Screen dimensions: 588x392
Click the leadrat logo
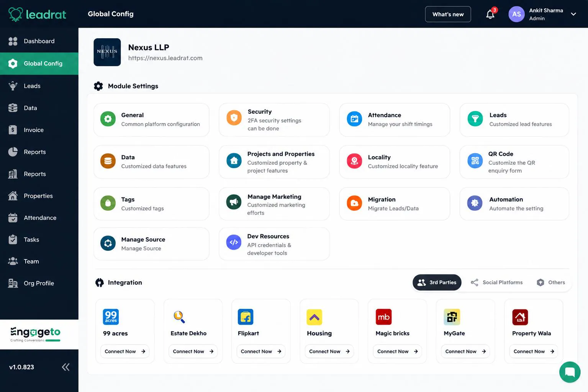pyautogui.click(x=37, y=14)
